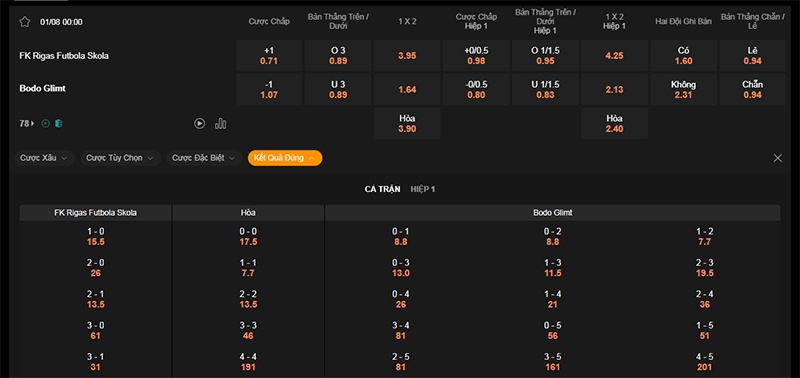The image size is (800, 378).
Task: Collapse the Kết Quả Đúng selector
Action: (285, 158)
